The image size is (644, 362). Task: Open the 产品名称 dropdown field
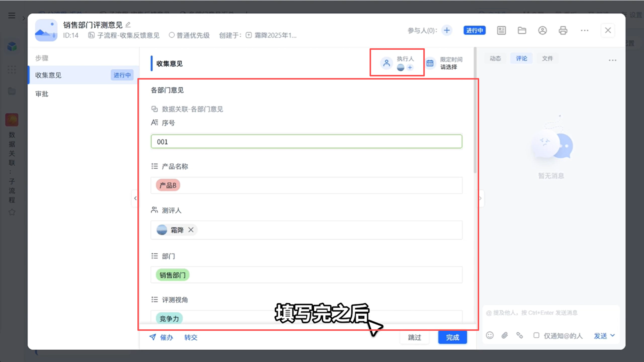click(x=306, y=185)
